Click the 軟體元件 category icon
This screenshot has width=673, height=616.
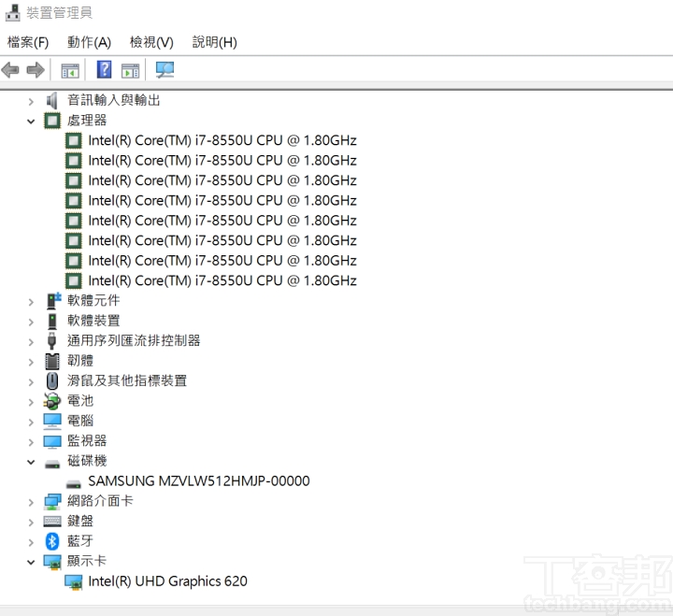click(x=52, y=300)
